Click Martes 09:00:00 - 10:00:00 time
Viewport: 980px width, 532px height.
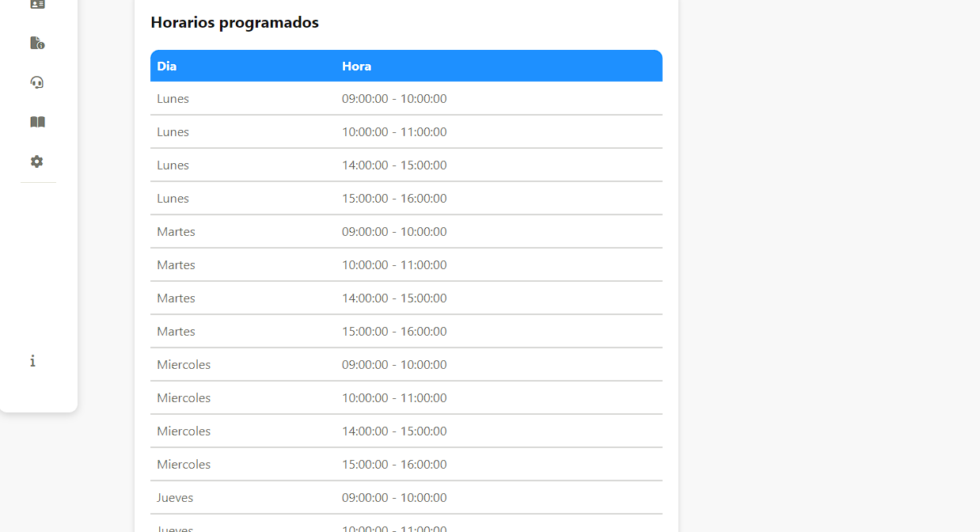pyautogui.click(x=394, y=232)
